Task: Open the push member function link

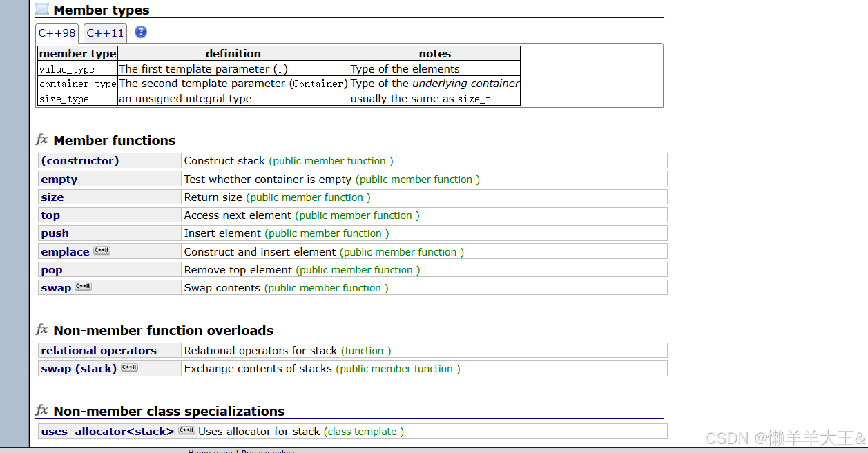Action: (55, 233)
